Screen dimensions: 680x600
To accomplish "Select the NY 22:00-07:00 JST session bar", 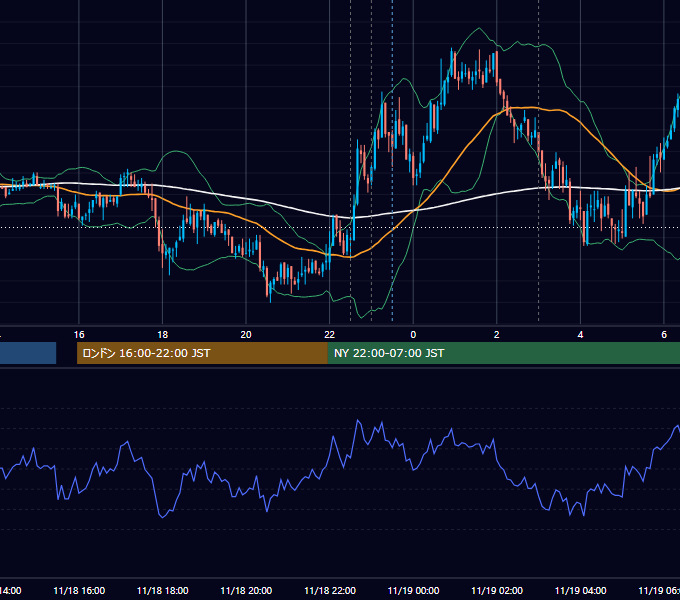I will pos(503,353).
